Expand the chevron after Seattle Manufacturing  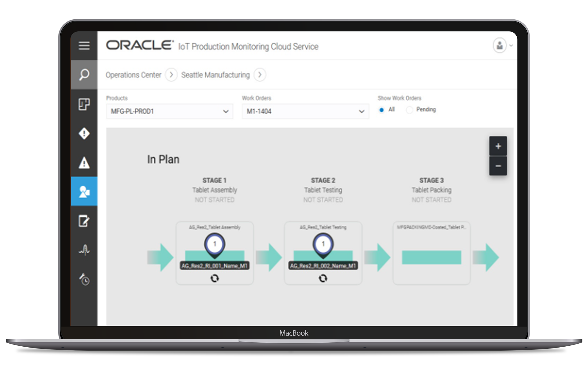[x=260, y=75]
